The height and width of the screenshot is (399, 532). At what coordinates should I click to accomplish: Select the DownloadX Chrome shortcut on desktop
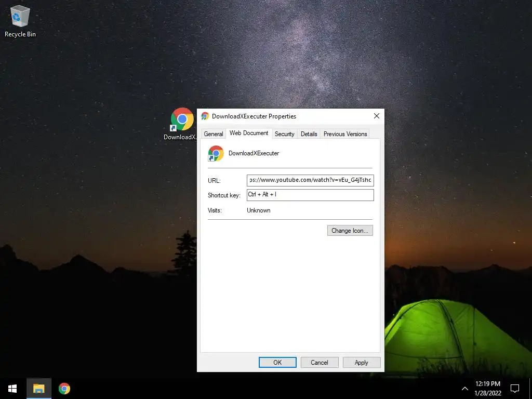click(x=181, y=124)
